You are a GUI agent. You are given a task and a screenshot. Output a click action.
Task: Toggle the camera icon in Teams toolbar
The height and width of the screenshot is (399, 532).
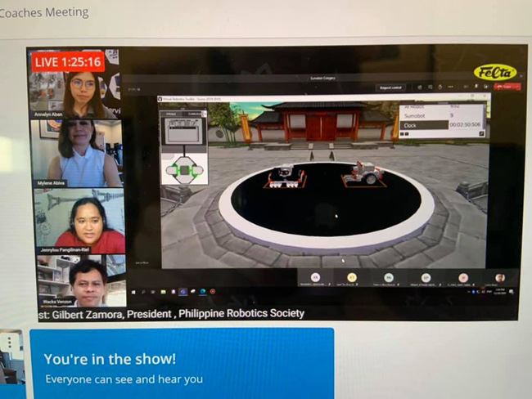click(467, 87)
